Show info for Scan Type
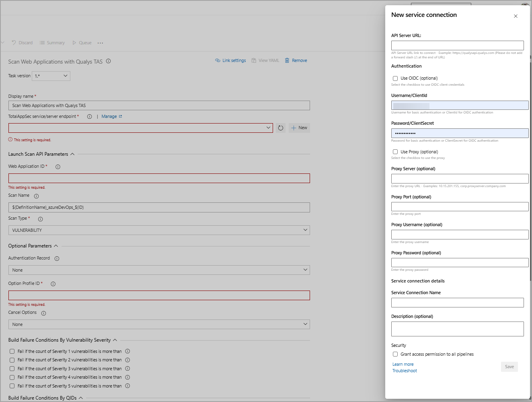This screenshot has width=532, height=402. pos(40,219)
